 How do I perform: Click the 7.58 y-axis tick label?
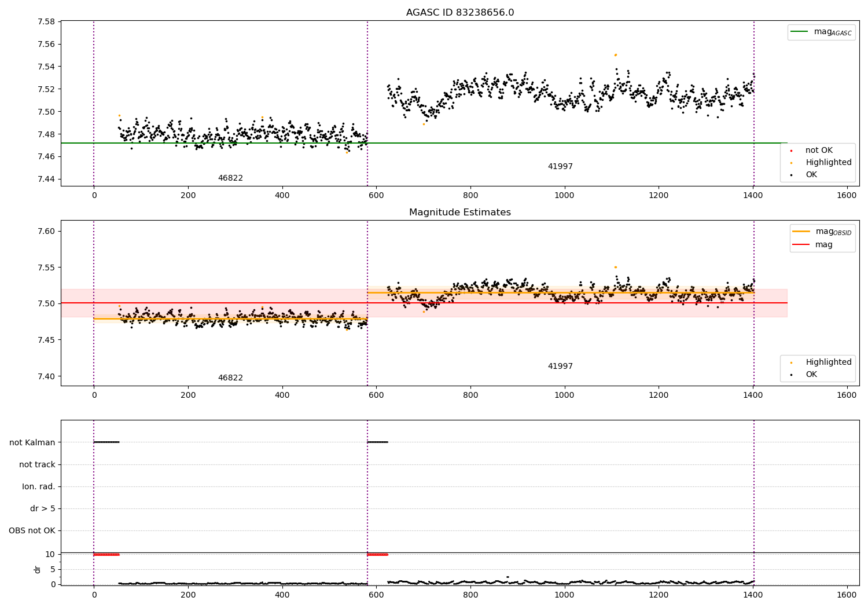click(46, 22)
